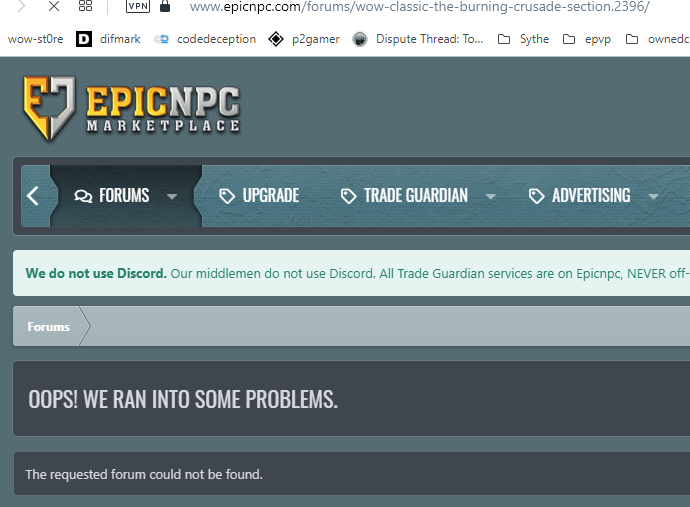Expand the Advertising dropdown arrow
Image resolution: width=690 pixels, height=507 pixels.
[653, 197]
